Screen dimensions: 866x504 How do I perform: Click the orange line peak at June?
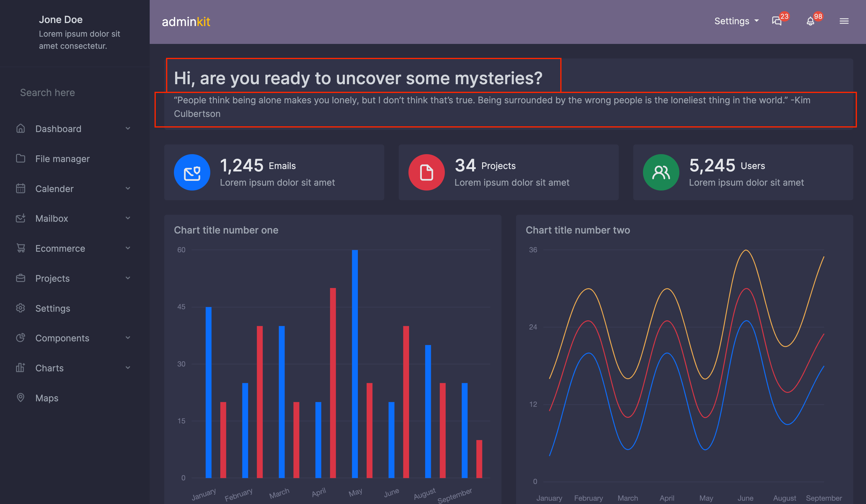coord(746,250)
